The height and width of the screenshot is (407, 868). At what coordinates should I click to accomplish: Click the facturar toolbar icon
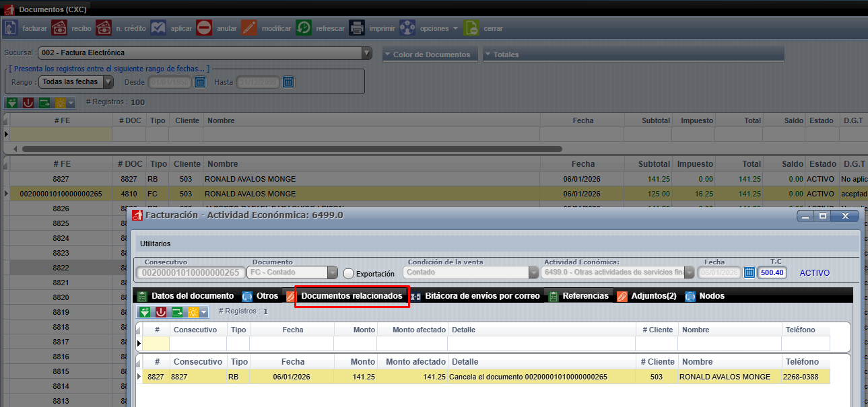coord(11,28)
